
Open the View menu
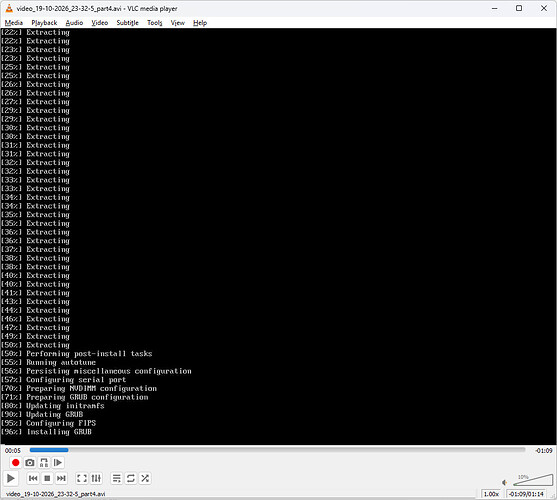pos(178,23)
